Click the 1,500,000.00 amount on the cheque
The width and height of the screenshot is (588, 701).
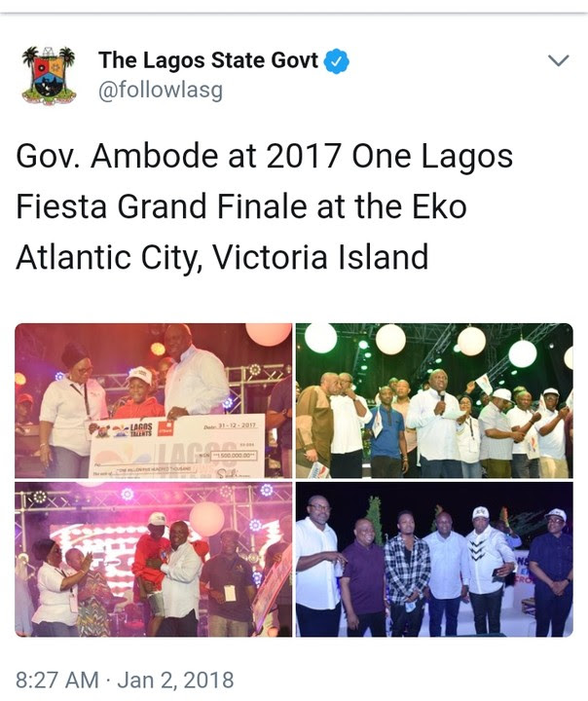pos(233,456)
